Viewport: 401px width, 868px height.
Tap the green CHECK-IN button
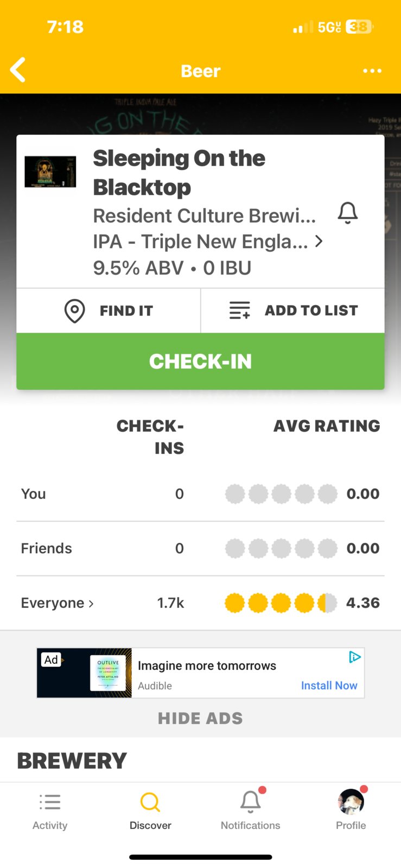point(200,361)
